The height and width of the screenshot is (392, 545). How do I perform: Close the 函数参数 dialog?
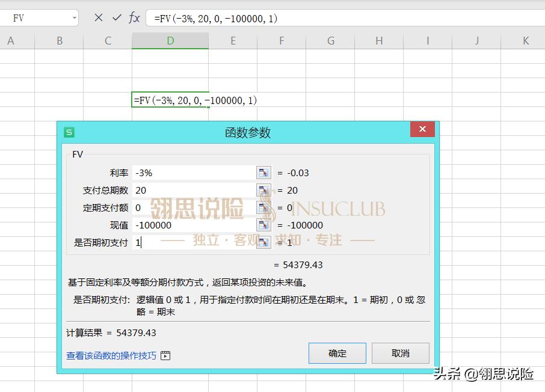click(x=422, y=130)
